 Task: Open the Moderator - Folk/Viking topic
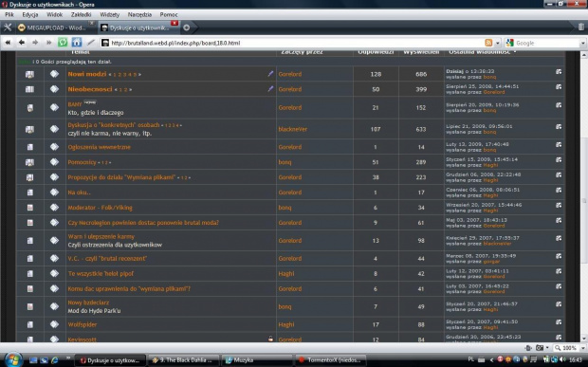pos(100,208)
